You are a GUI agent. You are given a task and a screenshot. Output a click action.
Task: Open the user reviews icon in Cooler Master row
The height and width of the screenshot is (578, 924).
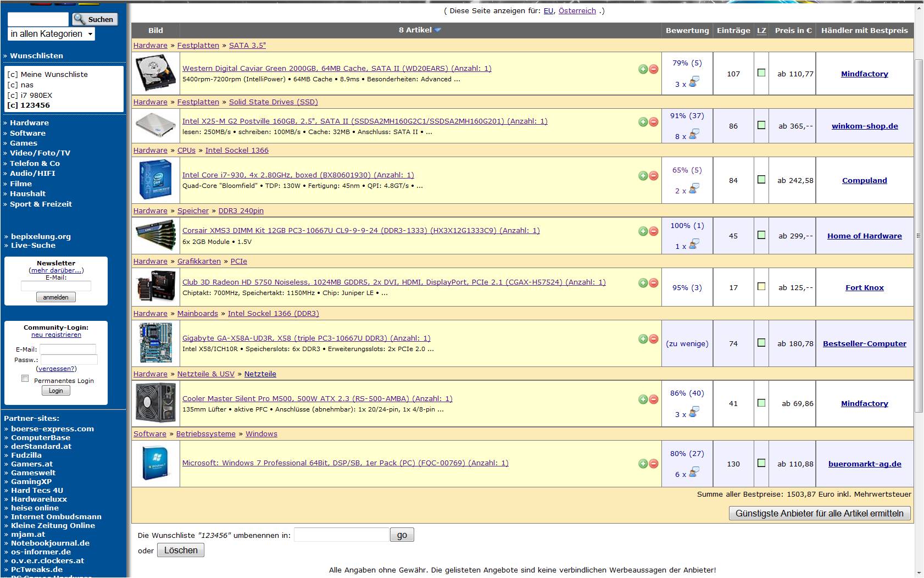(694, 412)
